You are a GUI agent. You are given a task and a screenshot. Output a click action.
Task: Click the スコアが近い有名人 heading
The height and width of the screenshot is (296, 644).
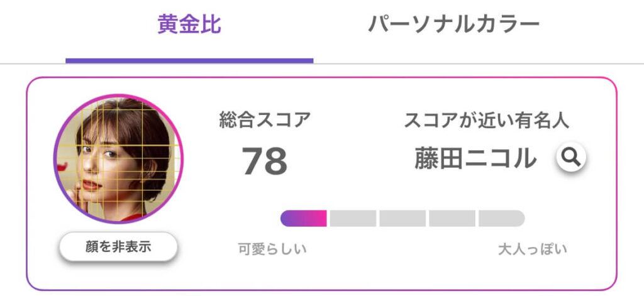point(487,120)
